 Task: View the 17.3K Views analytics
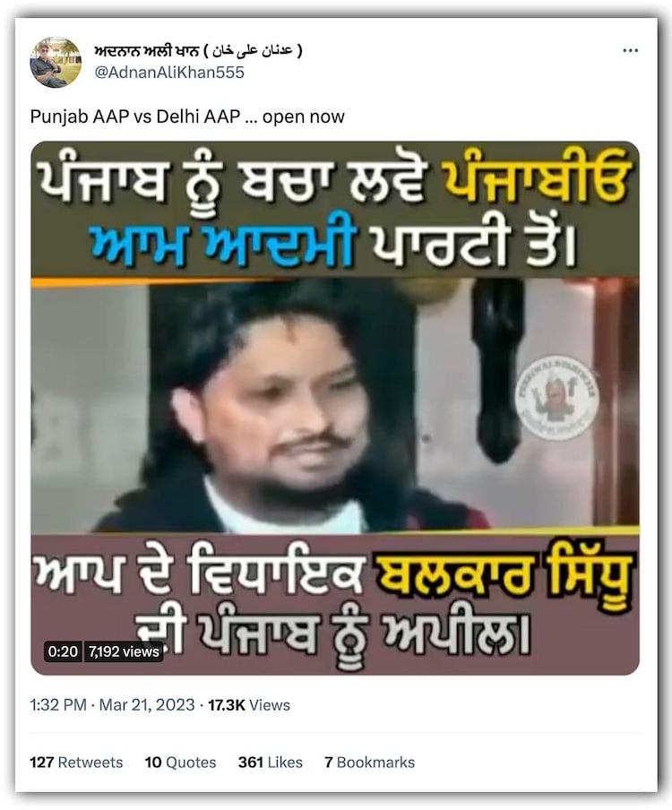point(249,705)
